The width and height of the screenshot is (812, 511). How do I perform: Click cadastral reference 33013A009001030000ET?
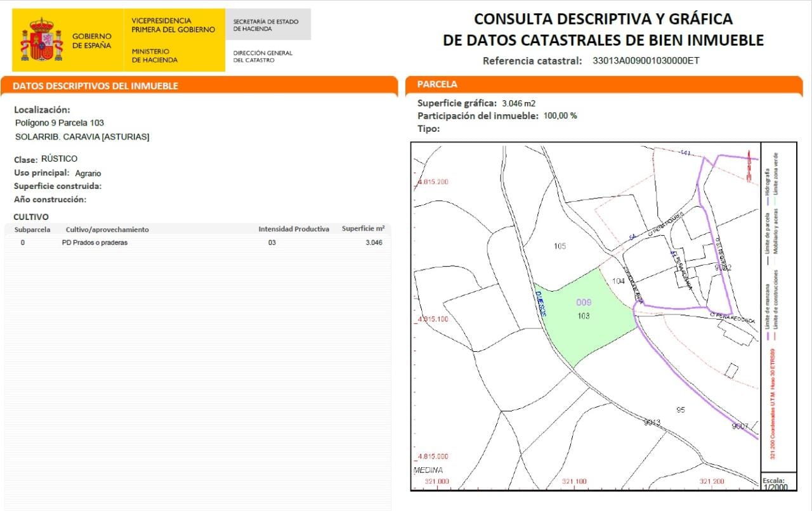[x=646, y=61]
